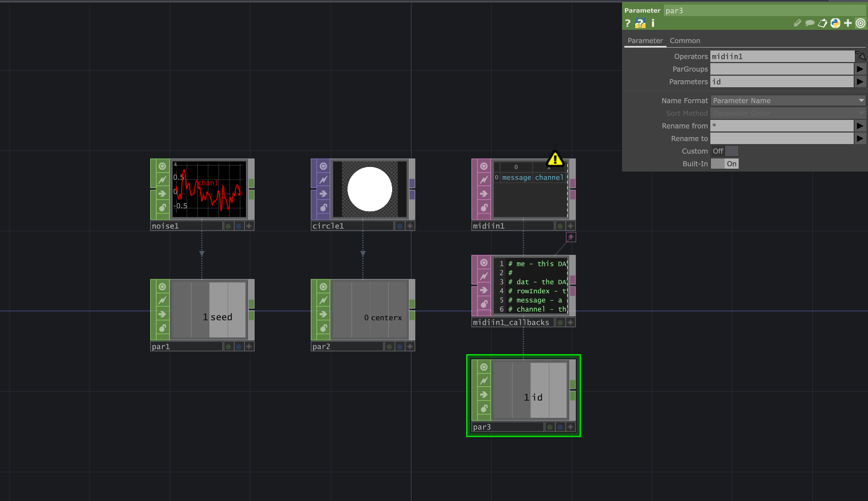Click the green color dot on the noise1 node footer
The image size is (868, 501).
(228, 226)
